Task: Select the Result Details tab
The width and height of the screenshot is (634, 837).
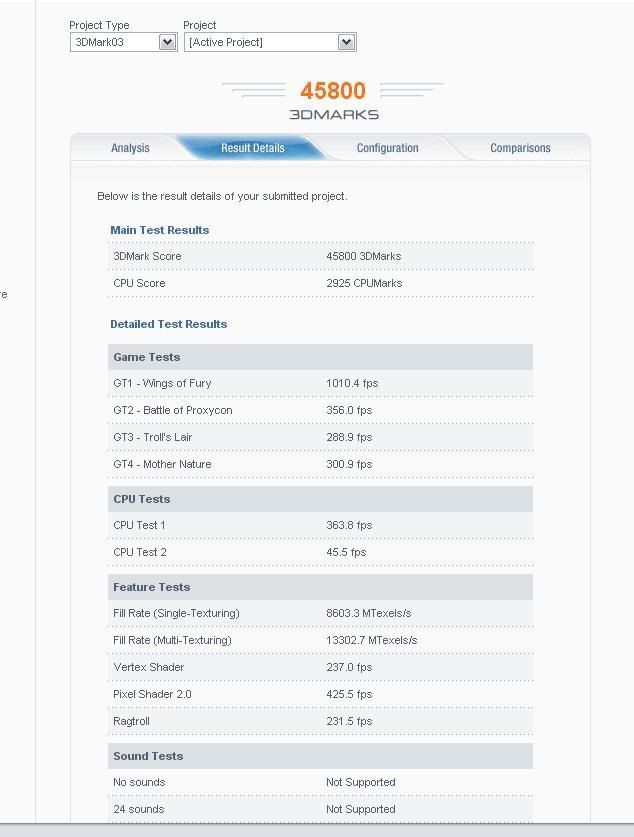Action: (252, 148)
